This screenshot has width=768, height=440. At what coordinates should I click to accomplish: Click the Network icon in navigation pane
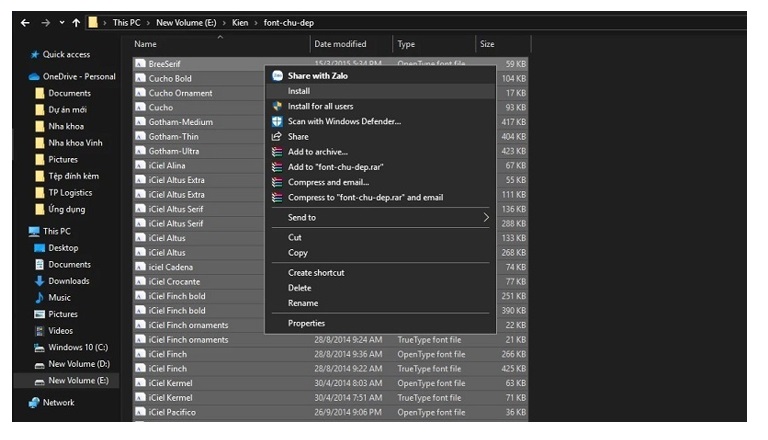click(x=34, y=402)
